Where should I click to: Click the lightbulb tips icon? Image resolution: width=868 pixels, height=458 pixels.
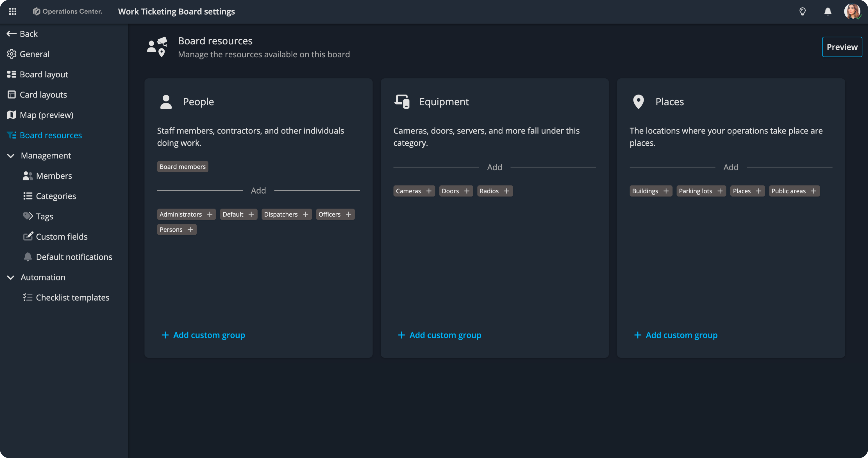802,12
